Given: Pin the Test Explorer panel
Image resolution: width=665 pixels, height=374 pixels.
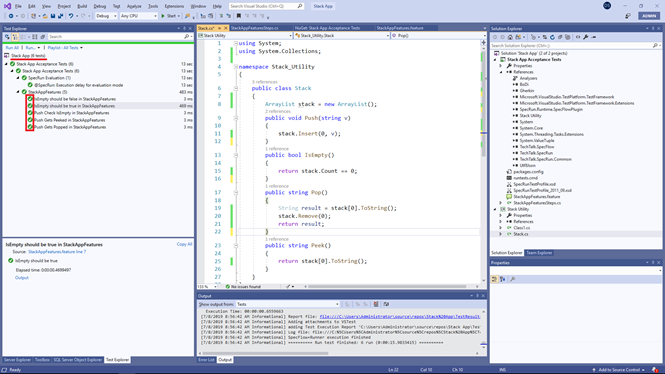Looking at the screenshot, I should coord(184,28).
